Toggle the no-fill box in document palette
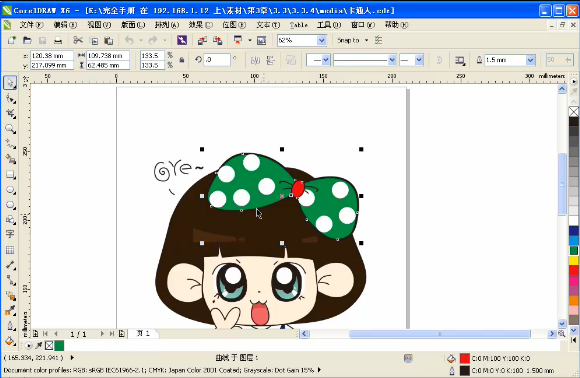580x378 pixels. [49, 345]
